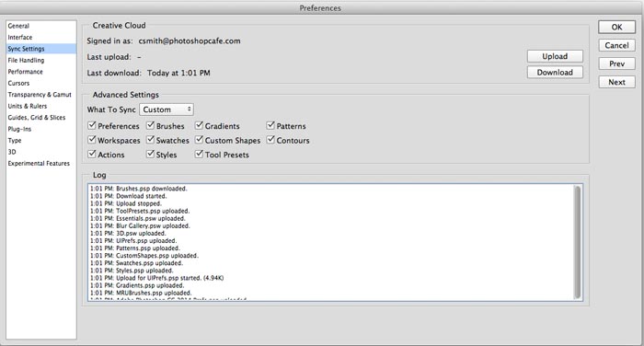Select log line 'Patterns.psp uploaded.'
Image resolution: width=644 pixels, height=346 pixels.
click(135, 248)
